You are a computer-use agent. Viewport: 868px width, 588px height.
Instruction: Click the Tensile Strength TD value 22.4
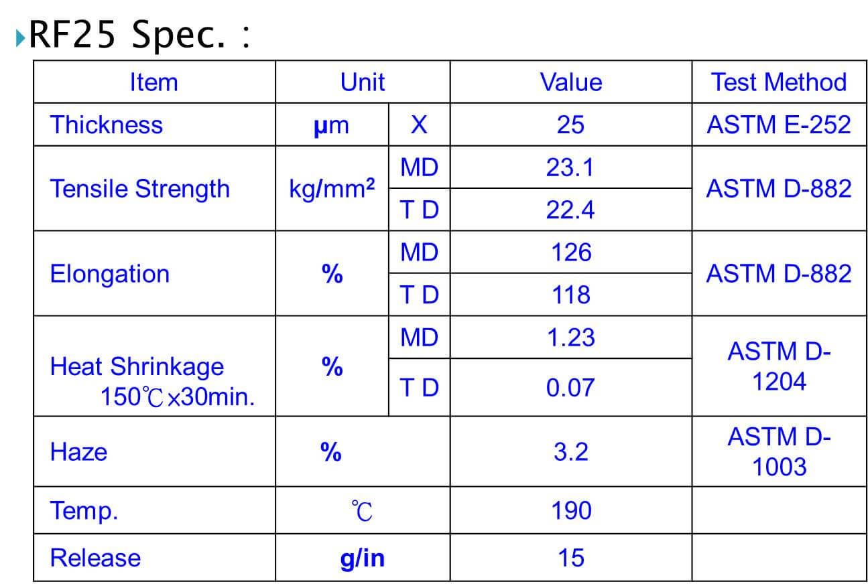pos(570,210)
